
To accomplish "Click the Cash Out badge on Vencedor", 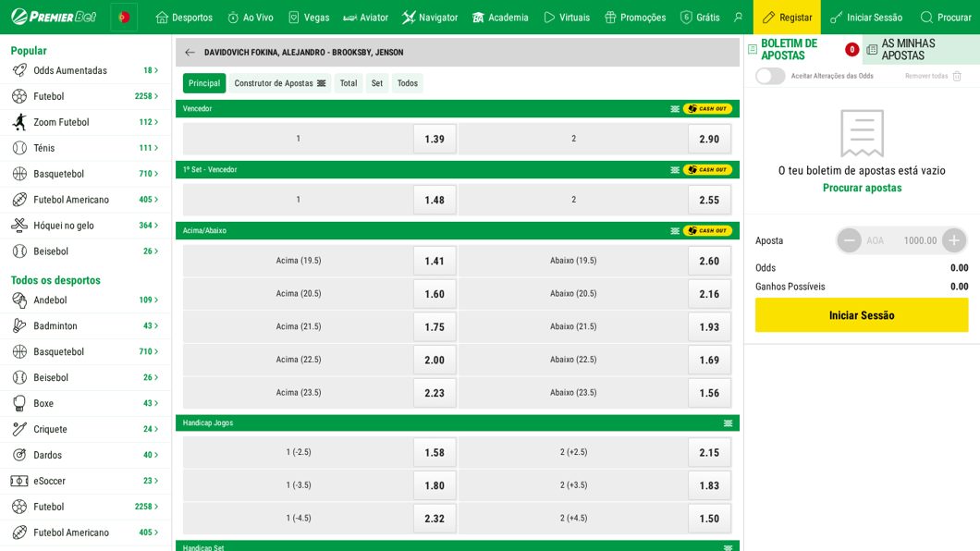I will tap(707, 109).
